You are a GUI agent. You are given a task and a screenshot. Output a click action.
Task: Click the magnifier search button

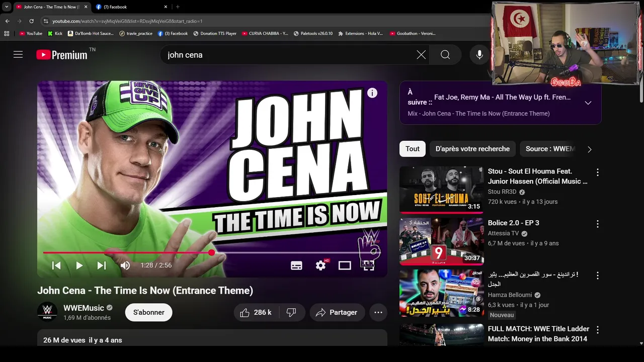point(445,55)
